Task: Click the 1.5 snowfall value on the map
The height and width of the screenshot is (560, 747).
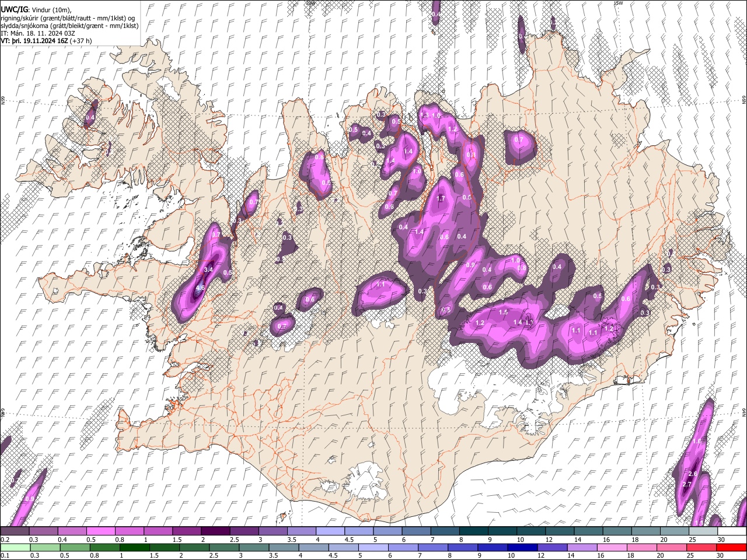Action: click(x=503, y=313)
